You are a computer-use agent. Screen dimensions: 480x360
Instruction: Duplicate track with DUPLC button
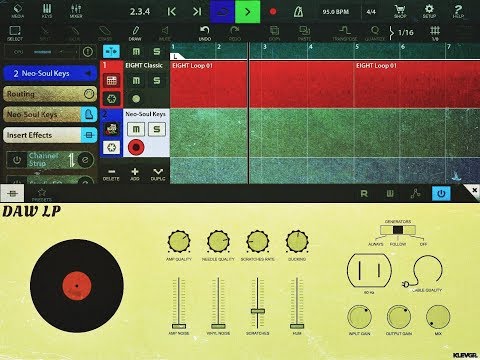point(158,174)
